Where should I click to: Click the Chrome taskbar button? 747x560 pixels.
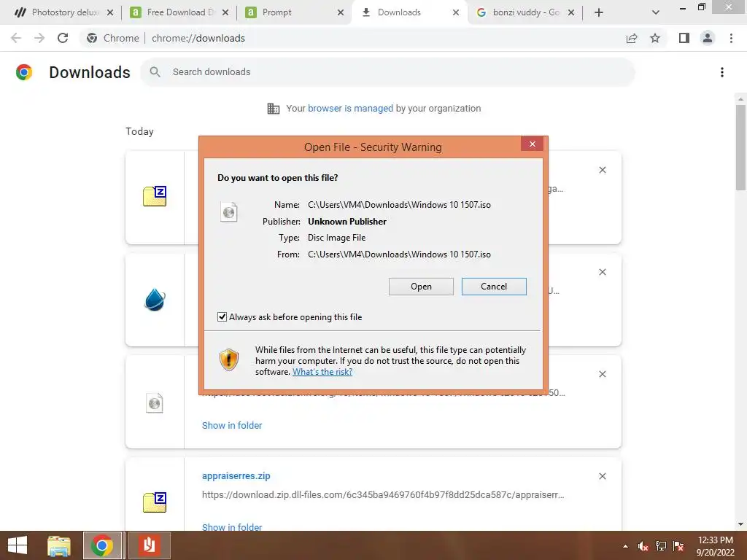coord(104,545)
